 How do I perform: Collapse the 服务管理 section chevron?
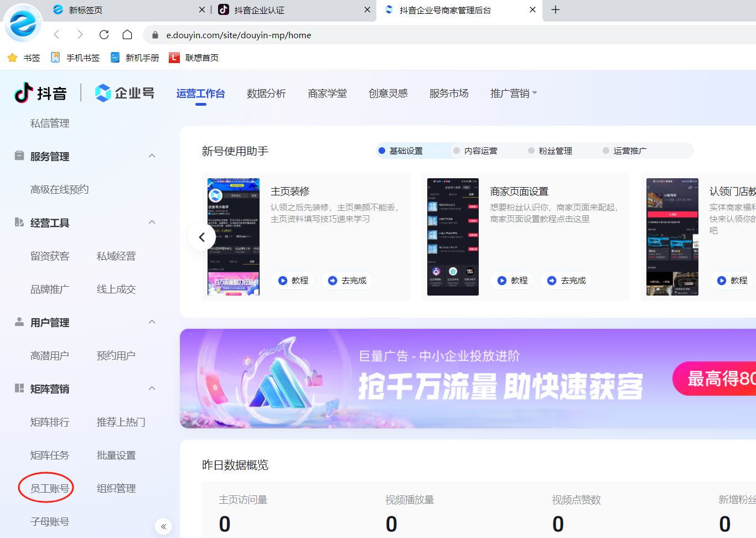click(152, 156)
